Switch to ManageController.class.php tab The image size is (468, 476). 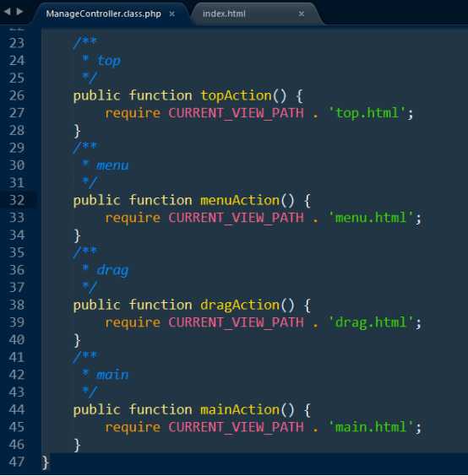(x=103, y=14)
